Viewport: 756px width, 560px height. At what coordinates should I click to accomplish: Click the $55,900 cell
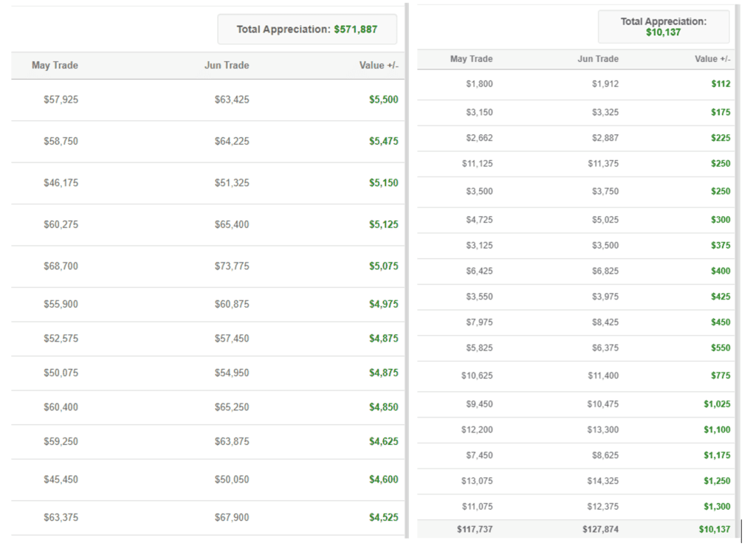pyautogui.click(x=61, y=304)
